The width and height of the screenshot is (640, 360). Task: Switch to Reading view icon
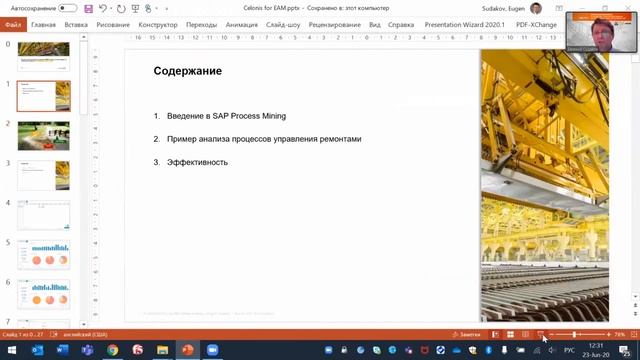coord(525,335)
